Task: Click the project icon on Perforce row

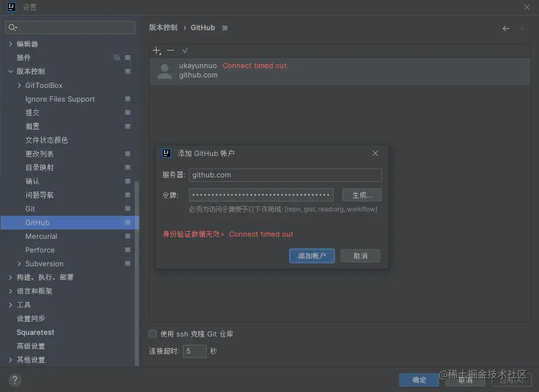Action: pos(127,250)
